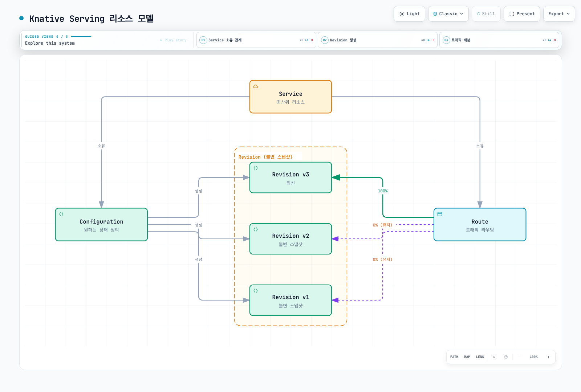Click the code icon on Configuration node
The image size is (581, 392).
(61, 214)
